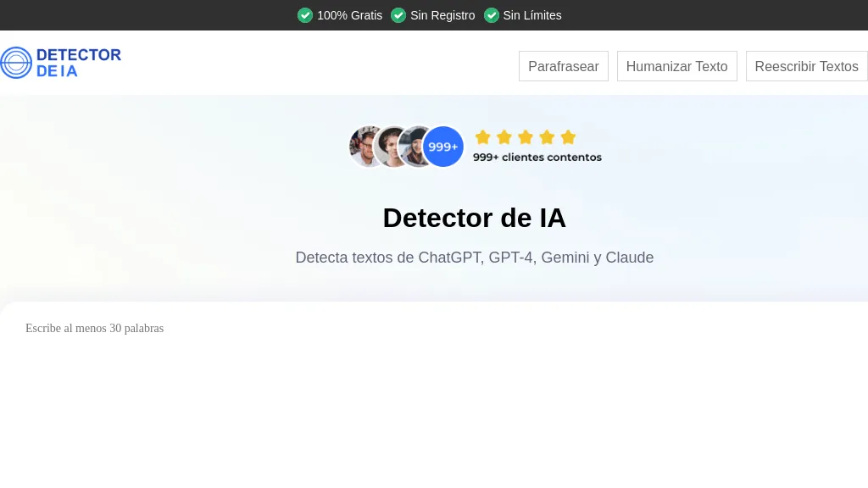This screenshot has width=868, height=488.
Task: Click the 'Sin Límites' text
Action: click(532, 15)
